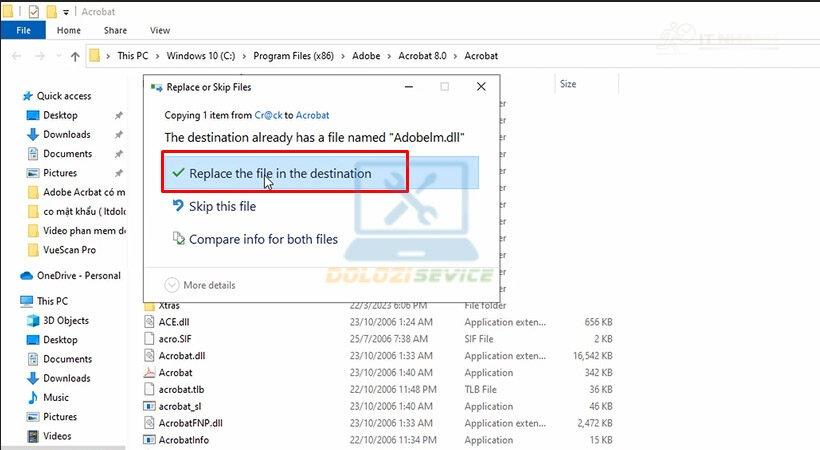The width and height of the screenshot is (820, 450).
Task: Open Adobe Acrbat có m folder
Action: tap(77, 192)
